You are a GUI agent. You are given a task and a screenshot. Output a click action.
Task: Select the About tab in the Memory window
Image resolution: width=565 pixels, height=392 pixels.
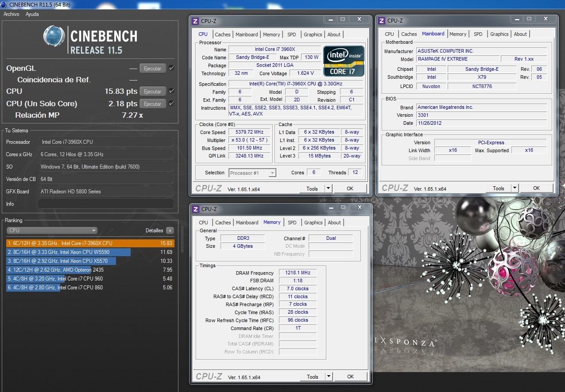pyautogui.click(x=334, y=223)
